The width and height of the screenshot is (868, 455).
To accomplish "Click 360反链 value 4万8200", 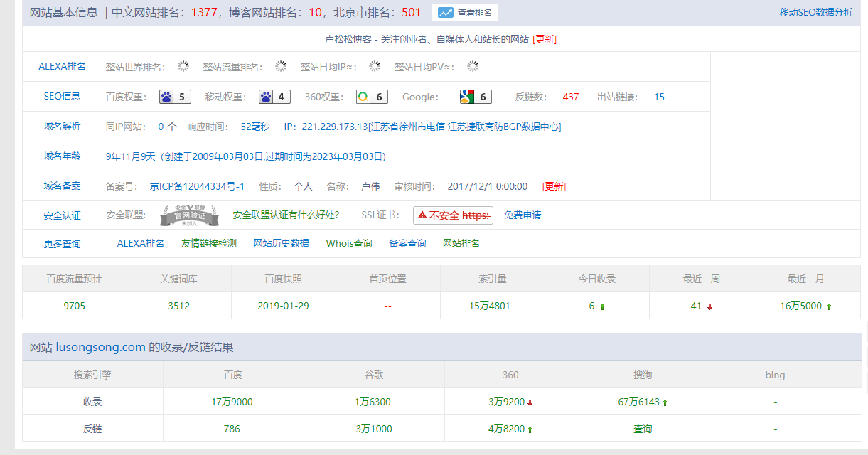I will 506,429.
